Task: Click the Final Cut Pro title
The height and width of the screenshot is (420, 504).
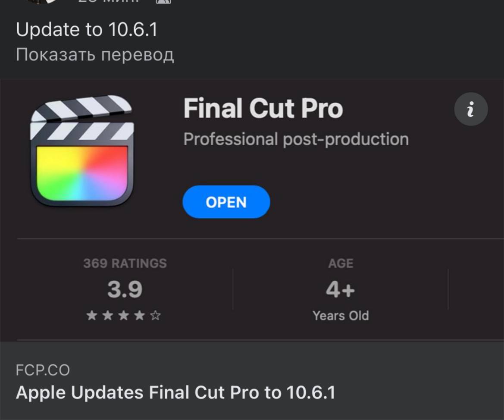Action: point(263,108)
